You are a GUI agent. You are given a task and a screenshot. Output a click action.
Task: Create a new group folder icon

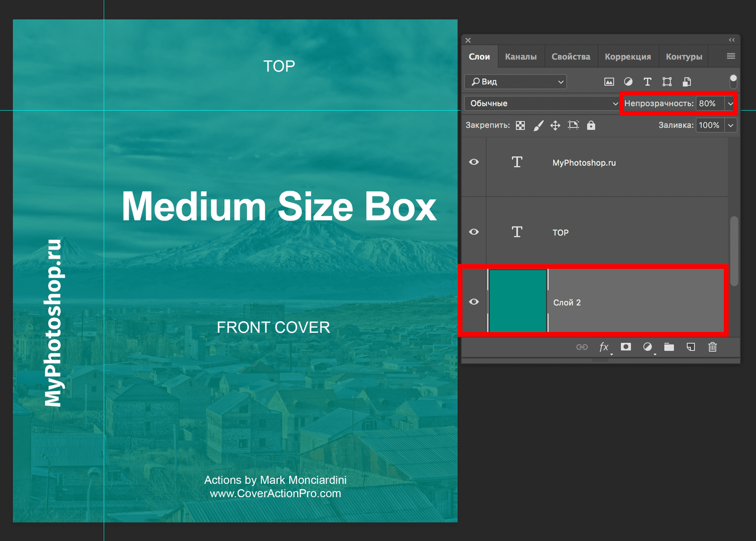point(669,347)
